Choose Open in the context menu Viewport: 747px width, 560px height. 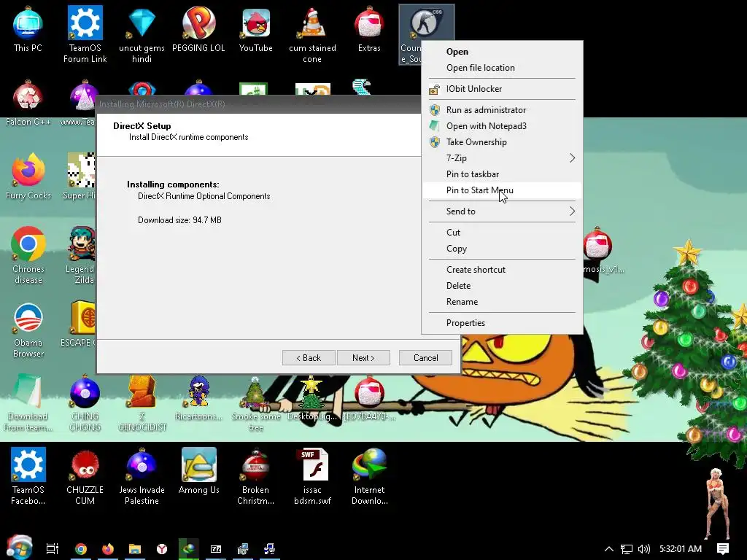502,52
